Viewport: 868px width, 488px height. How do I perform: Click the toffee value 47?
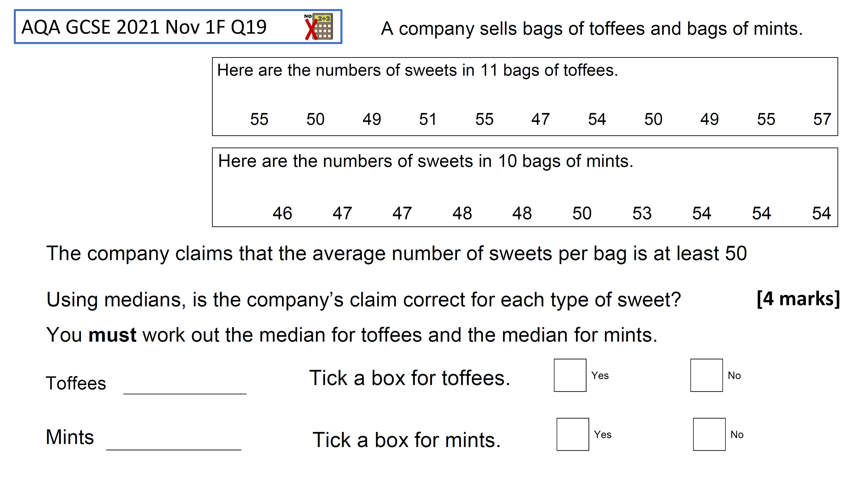click(x=540, y=119)
